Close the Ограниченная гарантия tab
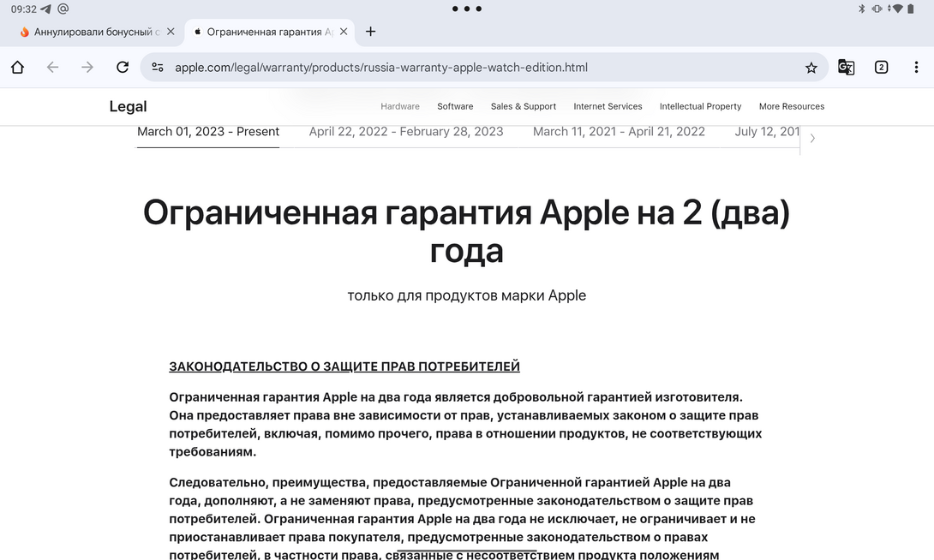This screenshot has height=560, width=934. (x=344, y=32)
